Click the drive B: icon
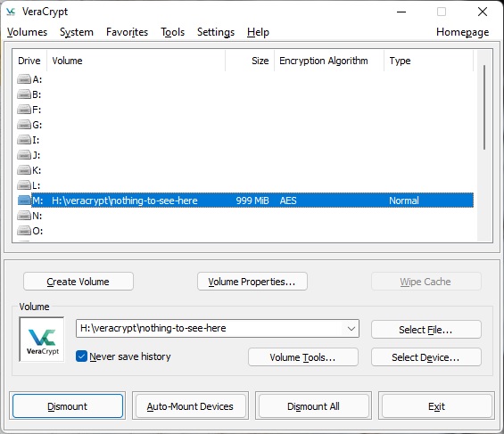This screenshot has height=434, width=504. point(24,94)
